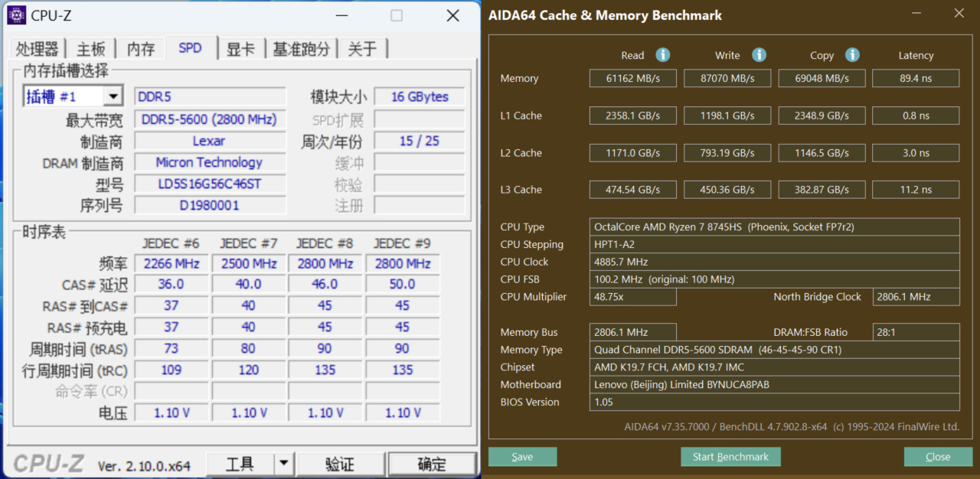
Task: Click the DDR5 memory type field
Action: tap(210, 97)
